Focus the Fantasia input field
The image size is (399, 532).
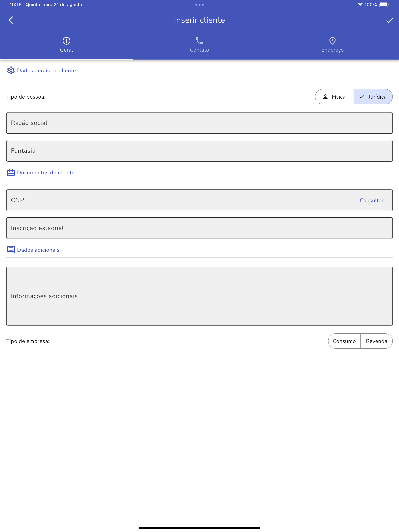tap(199, 151)
